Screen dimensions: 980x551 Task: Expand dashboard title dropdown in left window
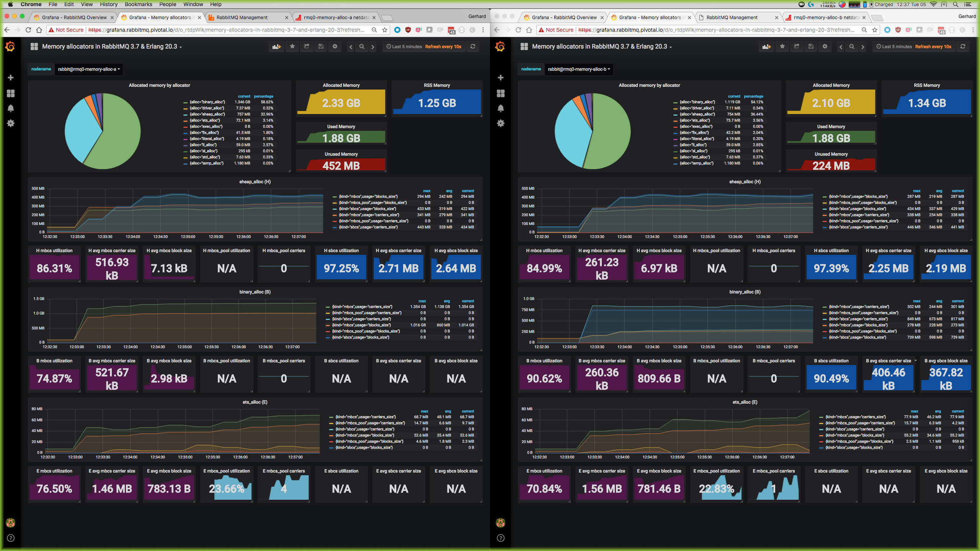point(112,47)
